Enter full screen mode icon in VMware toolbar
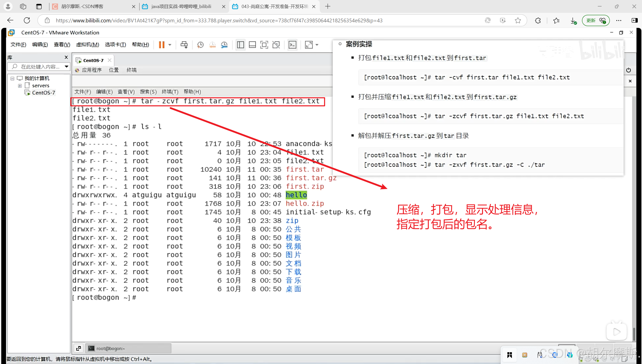The height and width of the screenshot is (364, 642). click(264, 45)
